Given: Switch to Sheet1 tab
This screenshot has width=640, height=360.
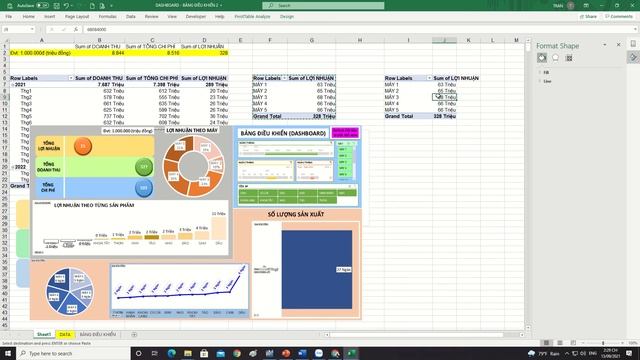Looking at the screenshot, I should coord(44,334).
